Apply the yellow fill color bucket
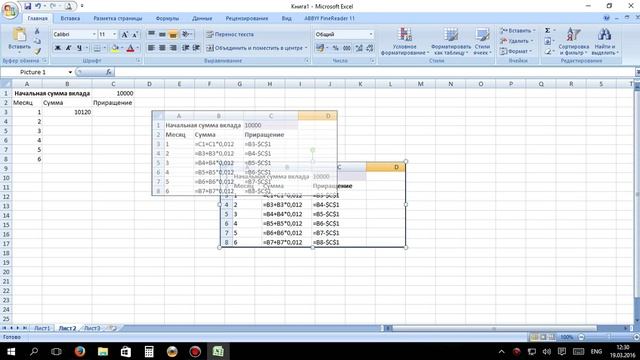The width and height of the screenshot is (640, 360). pos(115,48)
